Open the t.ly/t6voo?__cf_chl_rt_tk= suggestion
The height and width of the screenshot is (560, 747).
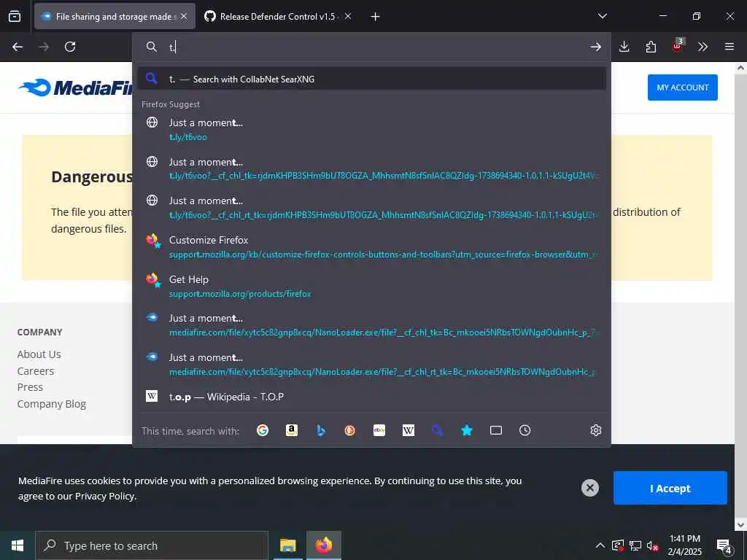click(x=371, y=208)
